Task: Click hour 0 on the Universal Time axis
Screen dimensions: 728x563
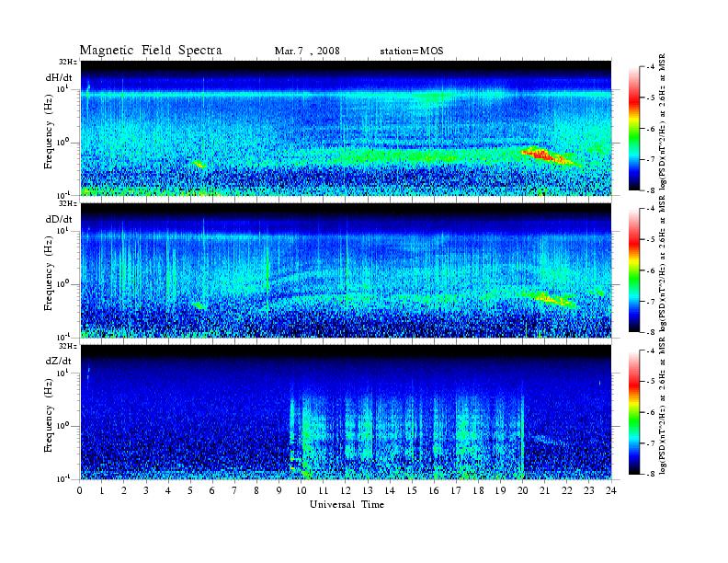Action: tap(80, 490)
